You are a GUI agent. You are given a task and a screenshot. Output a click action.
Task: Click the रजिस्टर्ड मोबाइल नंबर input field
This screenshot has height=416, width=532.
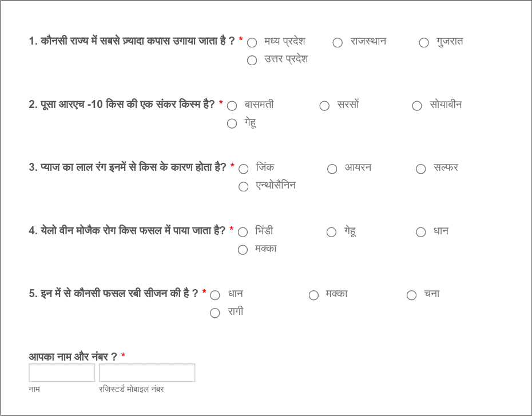[x=146, y=372]
